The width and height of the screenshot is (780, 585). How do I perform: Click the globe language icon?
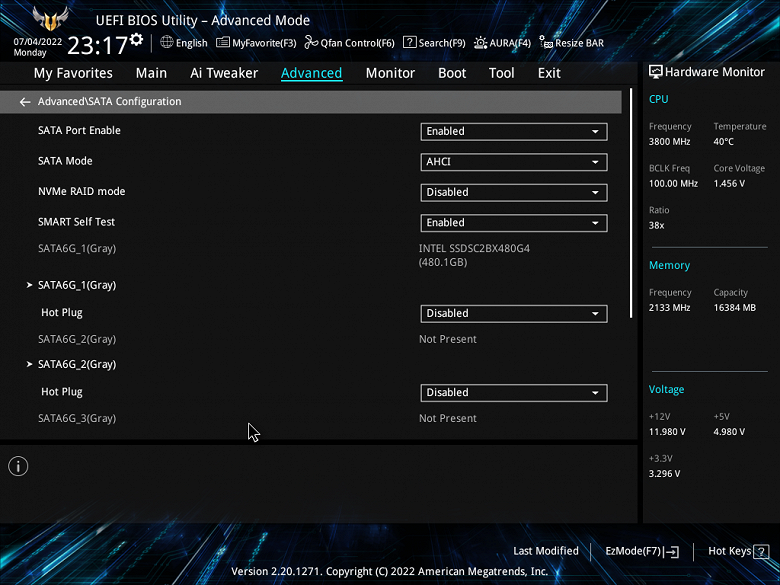pos(167,42)
